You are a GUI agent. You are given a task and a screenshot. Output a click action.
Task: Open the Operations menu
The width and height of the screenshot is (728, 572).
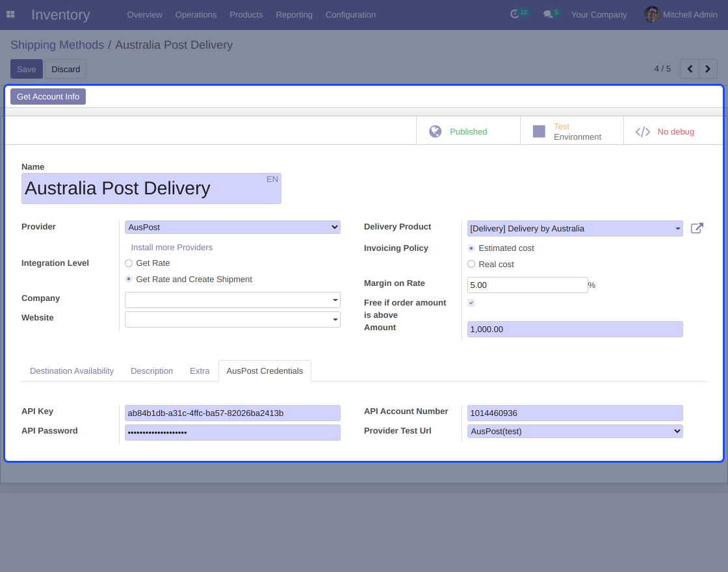tap(196, 15)
